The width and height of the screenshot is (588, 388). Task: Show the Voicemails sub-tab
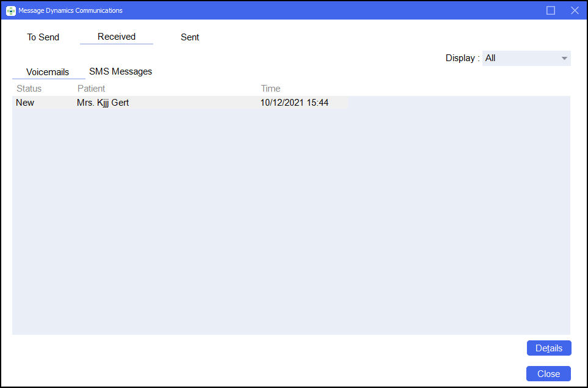coord(48,72)
